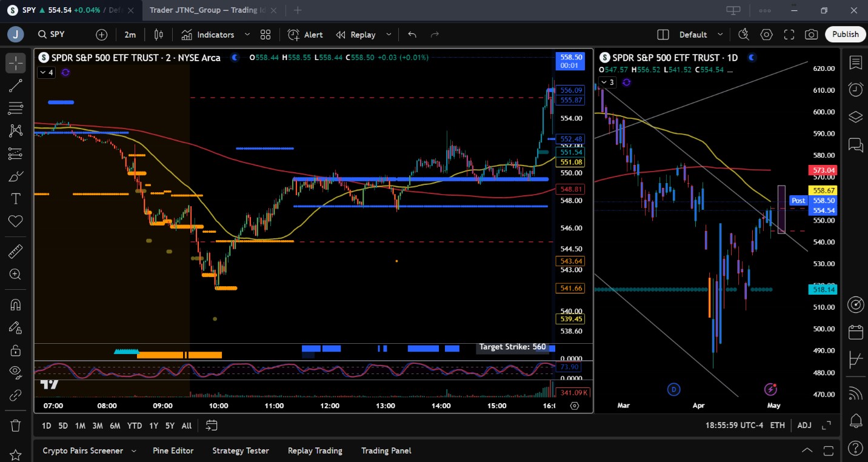Open the Crypto Pairs Screener dropdown chevron
Image resolution: width=868 pixels, height=462 pixels.
click(133, 450)
